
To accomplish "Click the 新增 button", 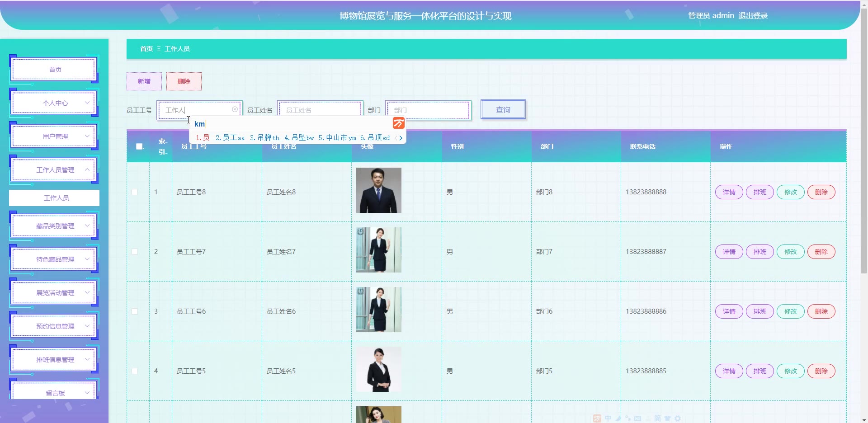I will point(144,81).
